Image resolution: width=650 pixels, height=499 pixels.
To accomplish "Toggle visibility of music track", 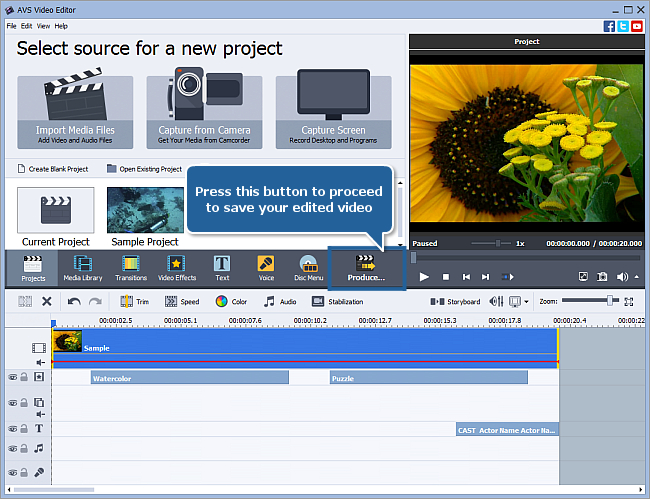I will (13, 449).
